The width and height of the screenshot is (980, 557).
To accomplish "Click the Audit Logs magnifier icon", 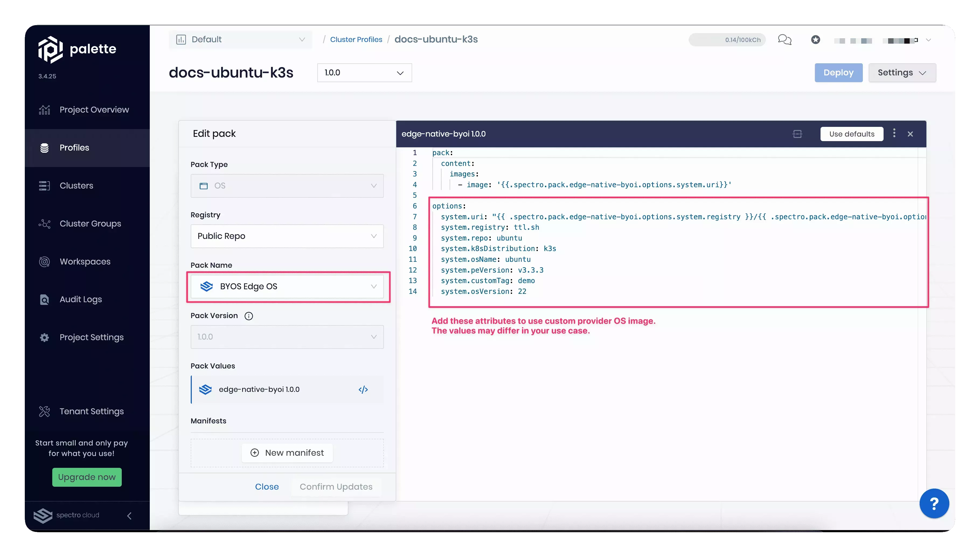I will click(44, 299).
